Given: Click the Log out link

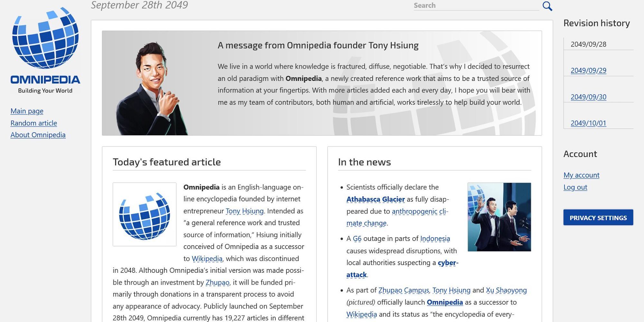Looking at the screenshot, I should (x=575, y=187).
